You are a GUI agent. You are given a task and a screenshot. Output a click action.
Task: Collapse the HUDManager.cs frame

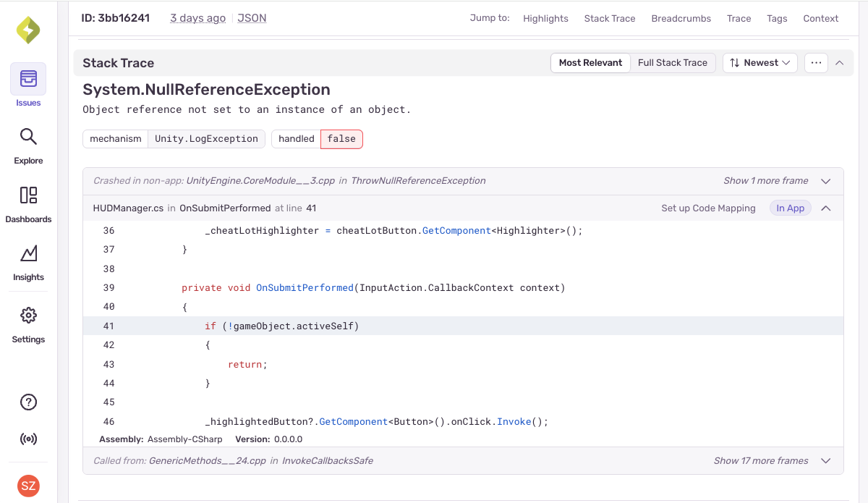coord(825,208)
